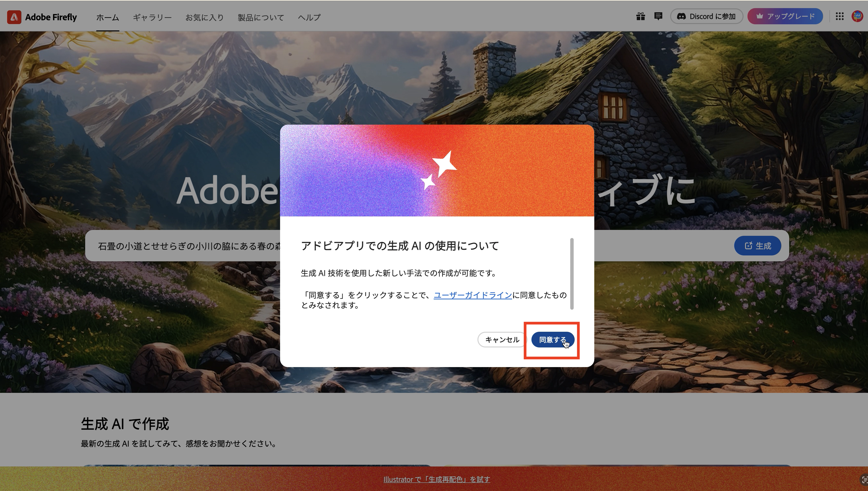
Task: Click the dialog scrollbar
Action: [572, 274]
